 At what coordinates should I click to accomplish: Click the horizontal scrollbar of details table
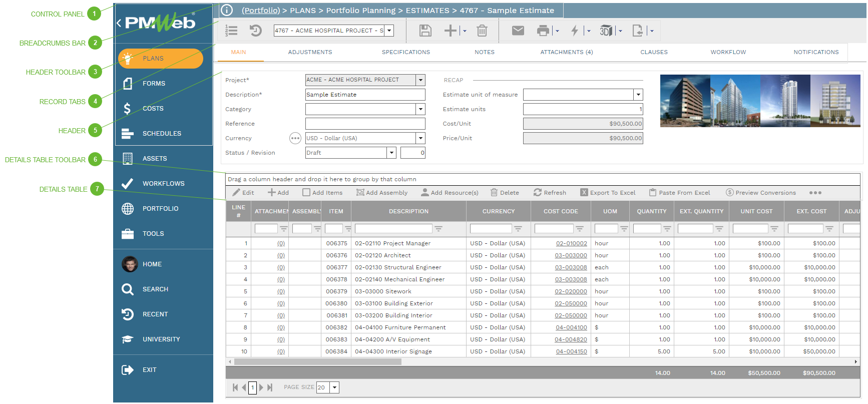tap(318, 361)
